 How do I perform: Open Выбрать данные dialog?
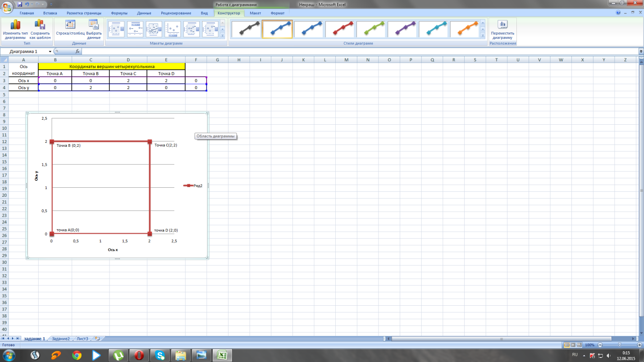click(x=94, y=30)
